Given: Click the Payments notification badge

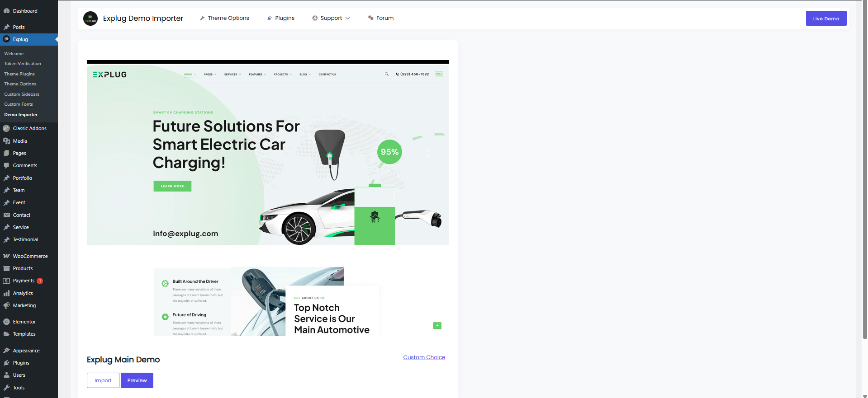Looking at the screenshot, I should 40,281.
